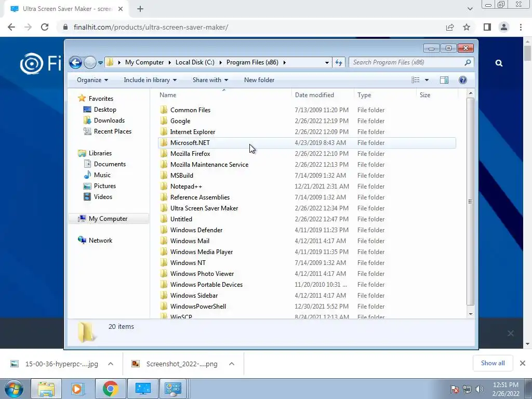Open Chrome three-dot menu

(521, 27)
